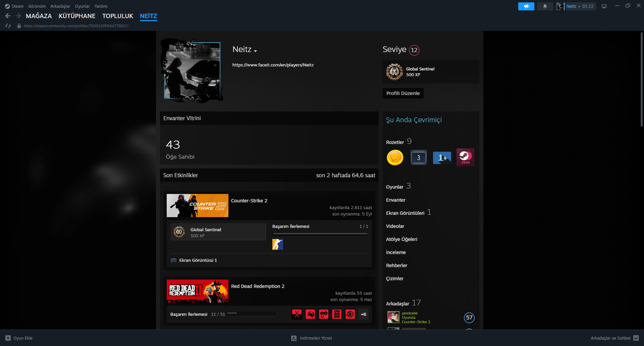Reload the page with refresh icon
The image size is (644, 346).
coord(8,26)
